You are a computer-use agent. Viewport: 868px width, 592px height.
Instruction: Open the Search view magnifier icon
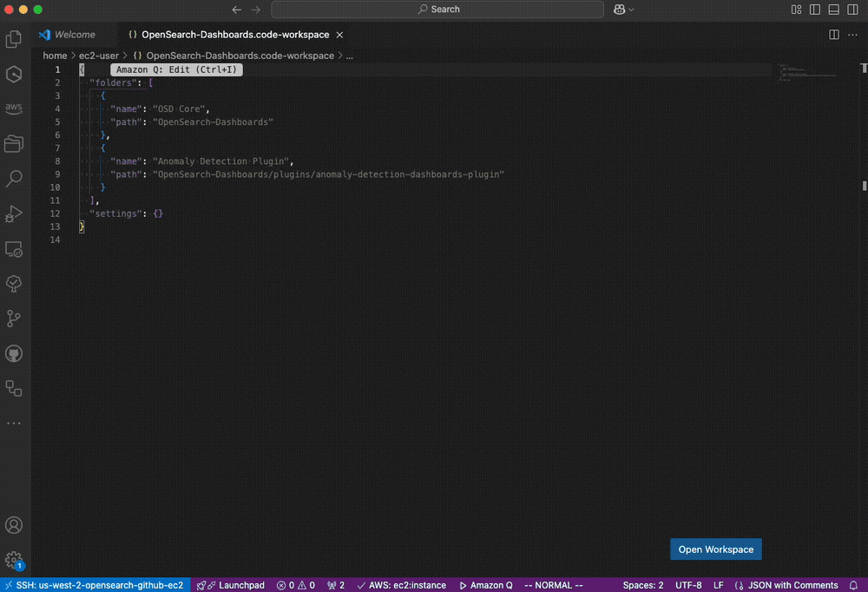[14, 178]
